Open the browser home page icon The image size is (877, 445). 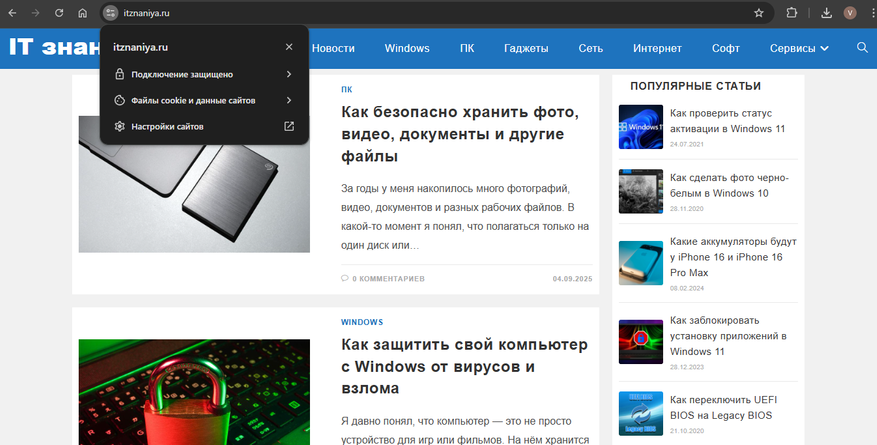(83, 13)
